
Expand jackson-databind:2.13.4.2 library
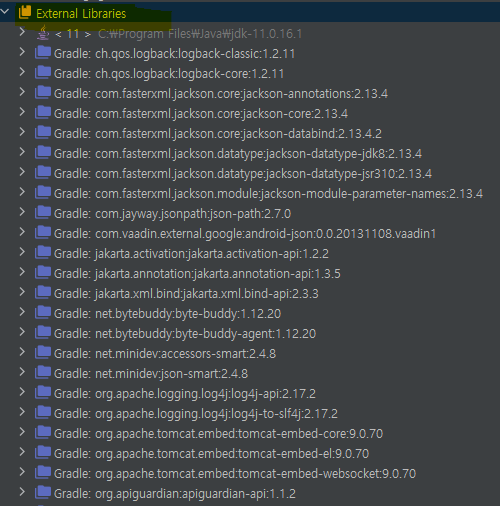tap(22, 132)
